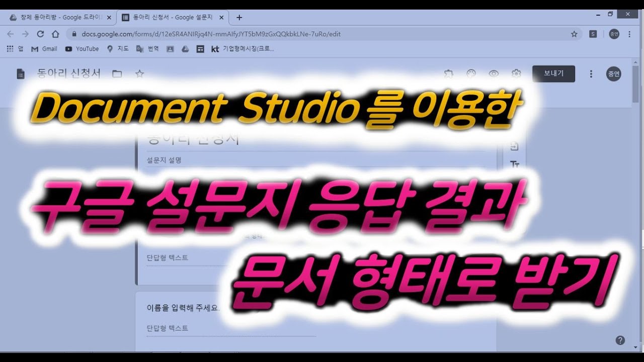This screenshot has height=362, width=644.
Task: Add a title and description block
Action: click(x=514, y=164)
